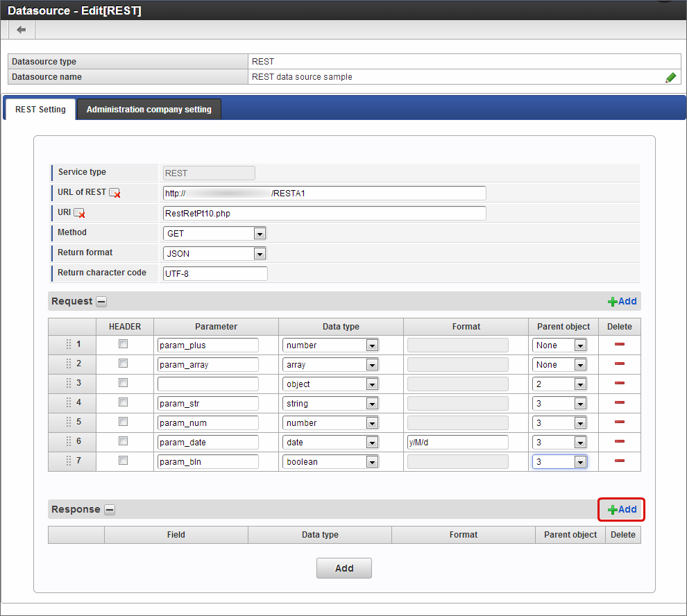
Task: Grab the drag handle of request row 4
Action: tap(68, 402)
